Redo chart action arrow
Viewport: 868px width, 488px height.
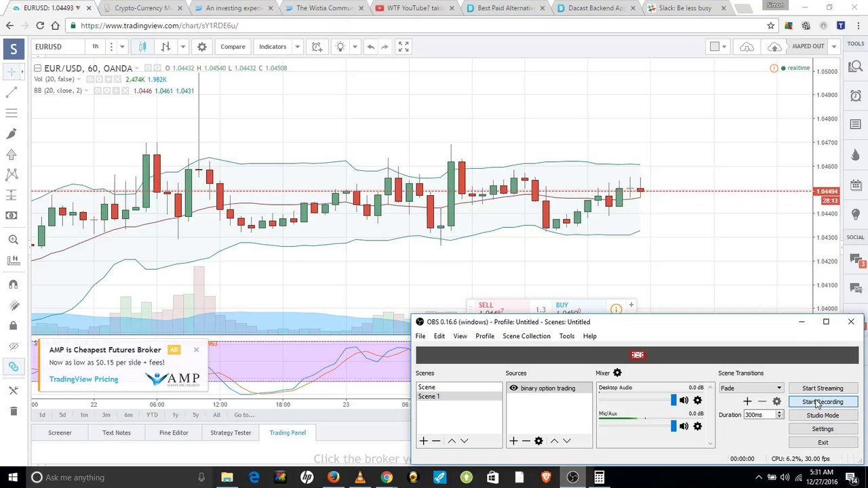tap(384, 47)
